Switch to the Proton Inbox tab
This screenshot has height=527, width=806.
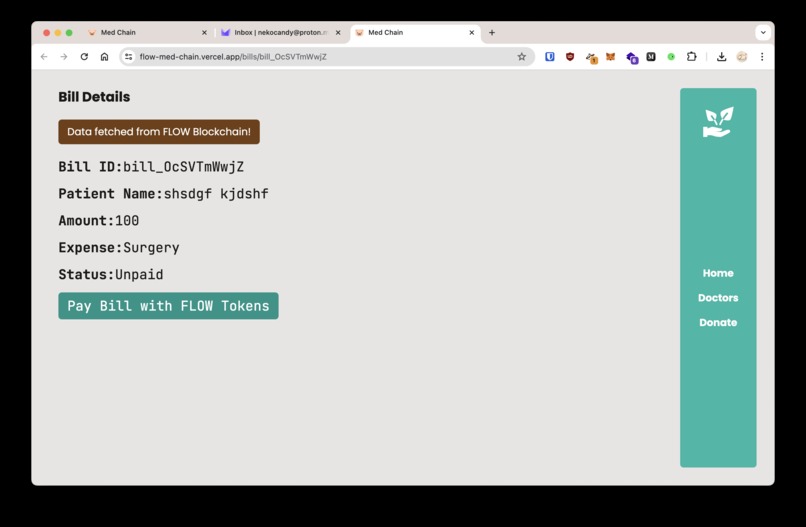pos(281,32)
